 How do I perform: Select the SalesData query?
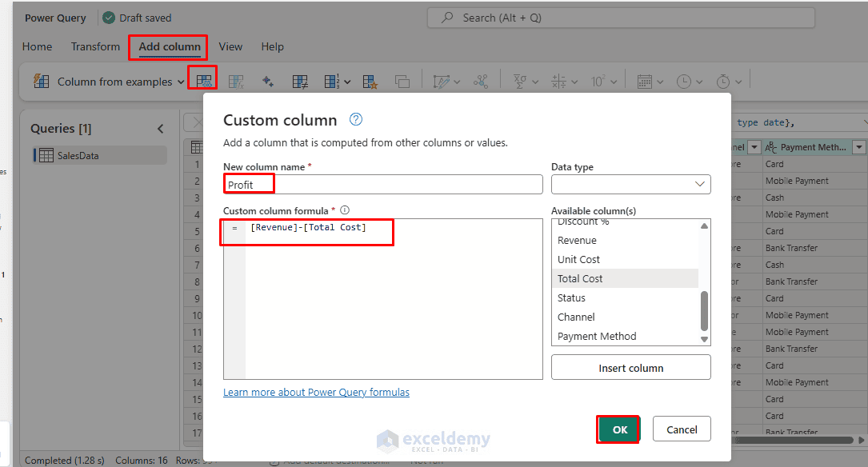100,155
